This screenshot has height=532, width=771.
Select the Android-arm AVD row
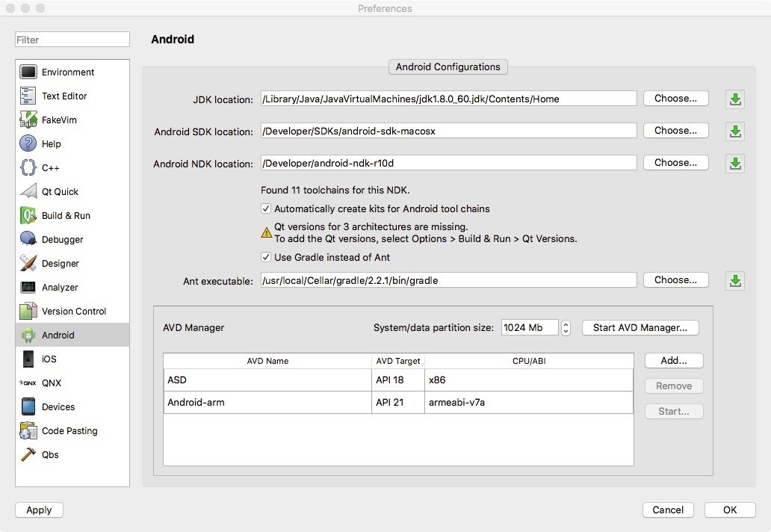click(x=398, y=402)
